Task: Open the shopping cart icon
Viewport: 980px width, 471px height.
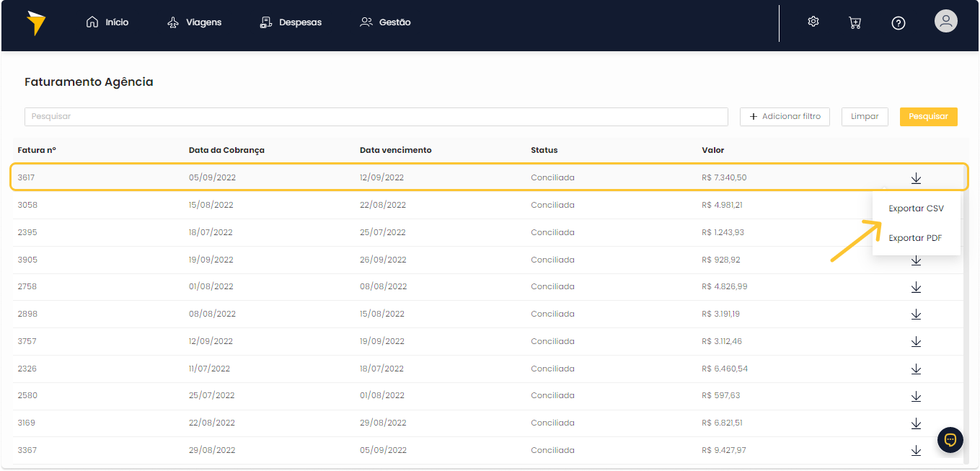Action: pos(855,22)
